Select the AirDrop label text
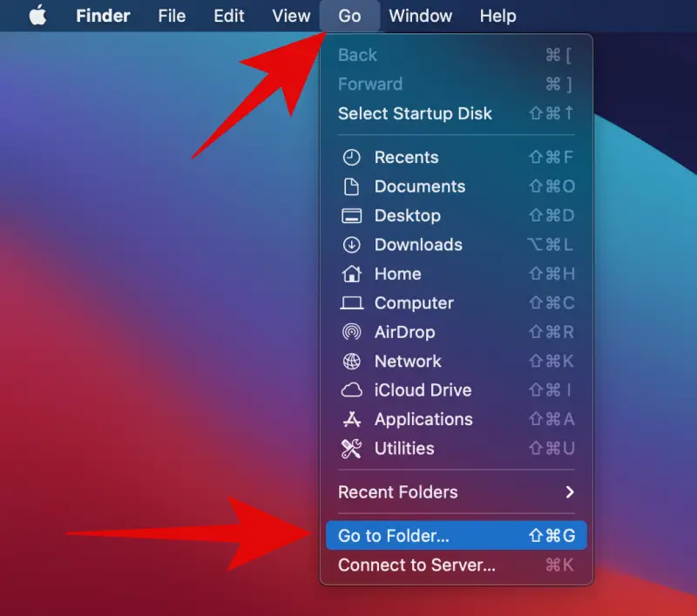The image size is (697, 616). pos(404,332)
